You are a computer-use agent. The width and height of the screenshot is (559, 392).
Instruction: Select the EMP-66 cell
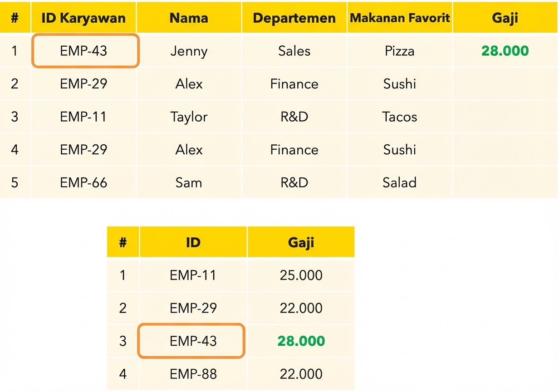(83, 182)
